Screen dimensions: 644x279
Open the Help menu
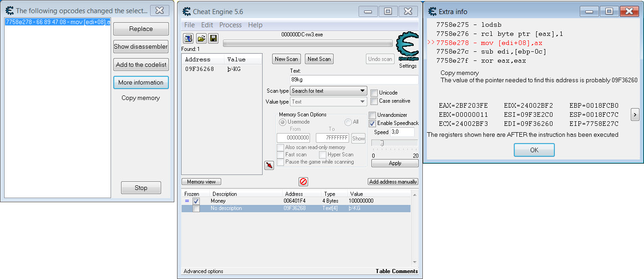255,25
